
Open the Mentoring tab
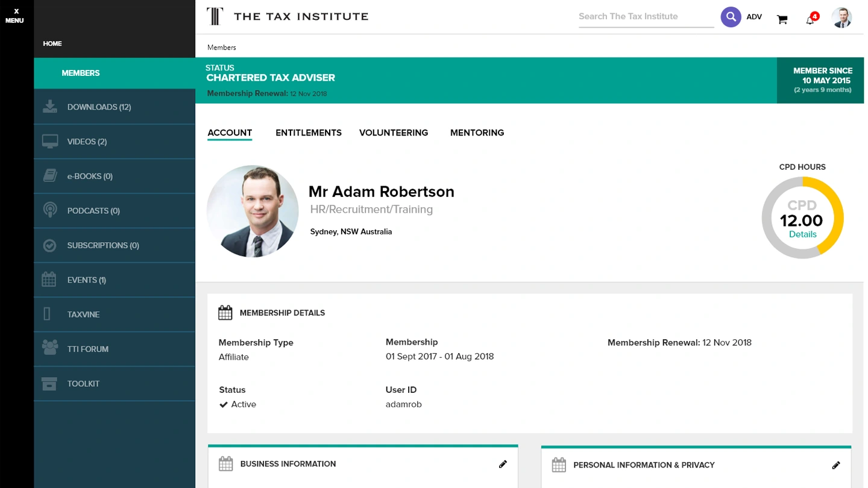tap(477, 133)
